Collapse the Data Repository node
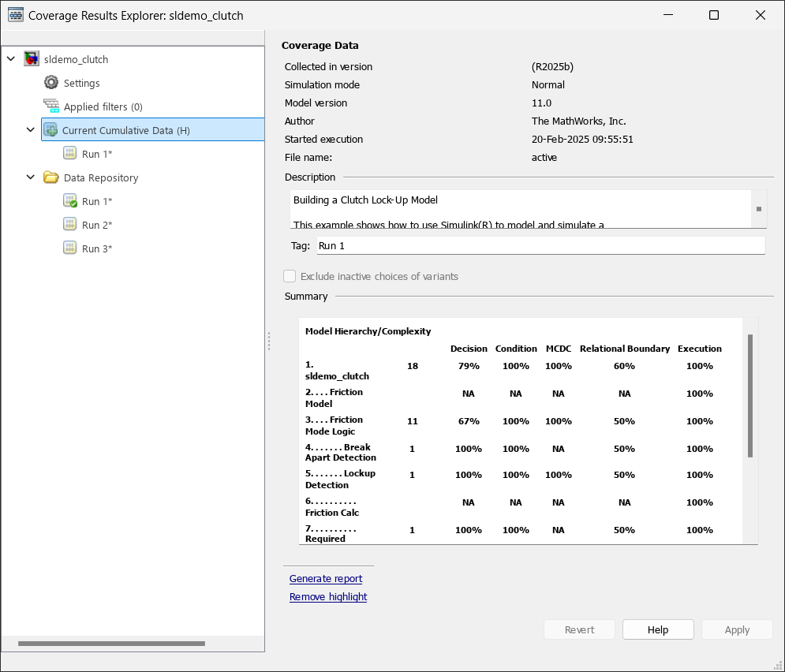 coord(30,177)
